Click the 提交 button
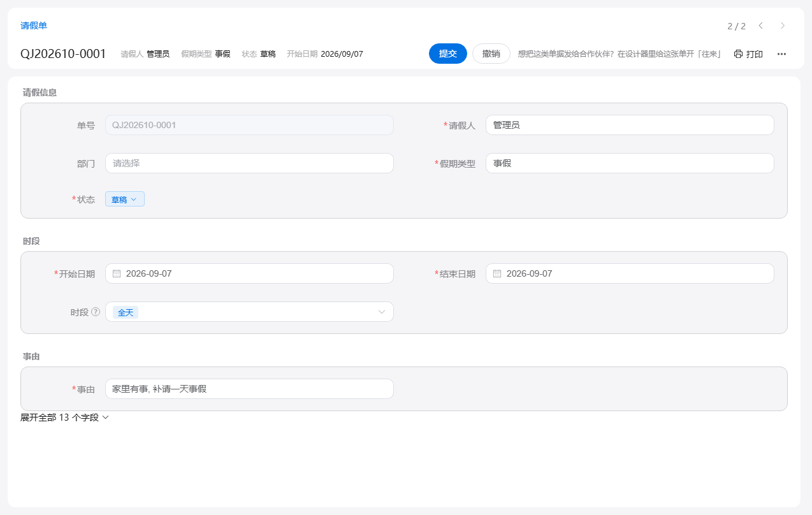Screen dimensions: 812x515 click(x=448, y=54)
